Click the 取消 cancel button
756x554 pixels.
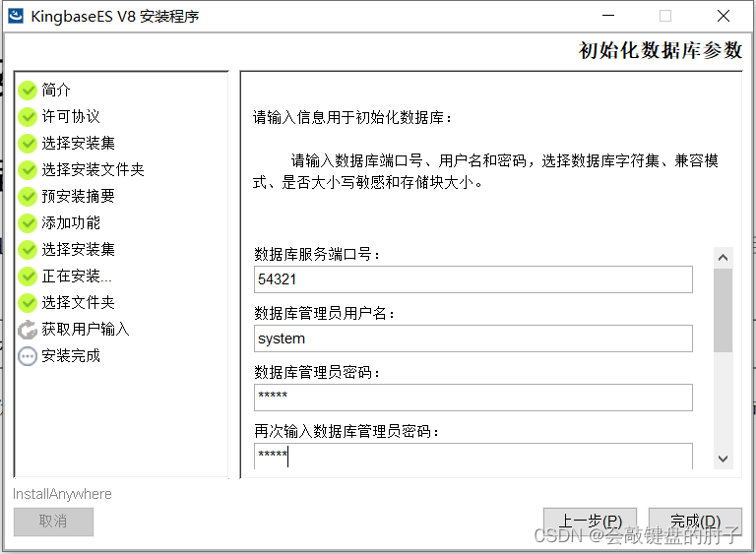coord(53,522)
